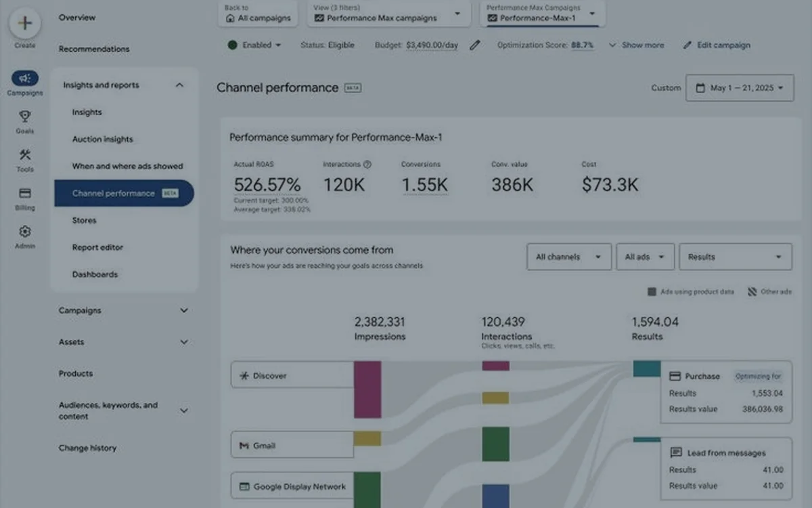This screenshot has height=508, width=812.
Task: Click the $73.3K Cost figure
Action: click(610, 185)
